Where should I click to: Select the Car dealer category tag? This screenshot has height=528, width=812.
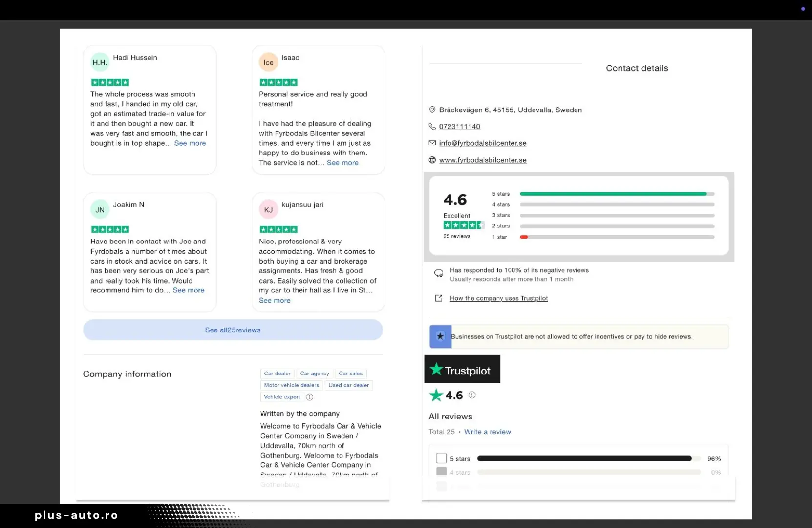(x=277, y=374)
